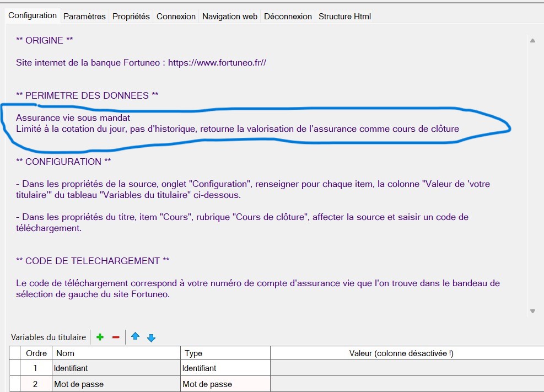The width and height of the screenshot is (544, 392).
Task: Remove the variable with the red minus icon
Action: (x=116, y=337)
